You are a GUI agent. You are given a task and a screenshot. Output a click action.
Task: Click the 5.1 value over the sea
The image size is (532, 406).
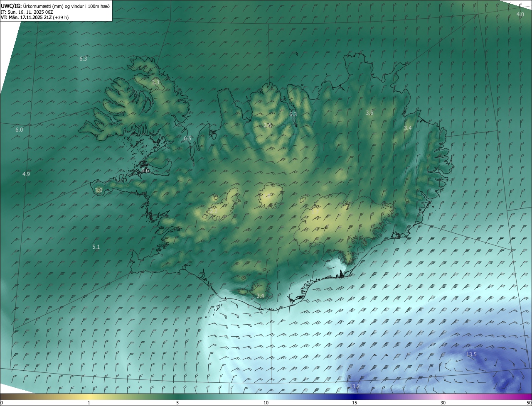[96, 247]
